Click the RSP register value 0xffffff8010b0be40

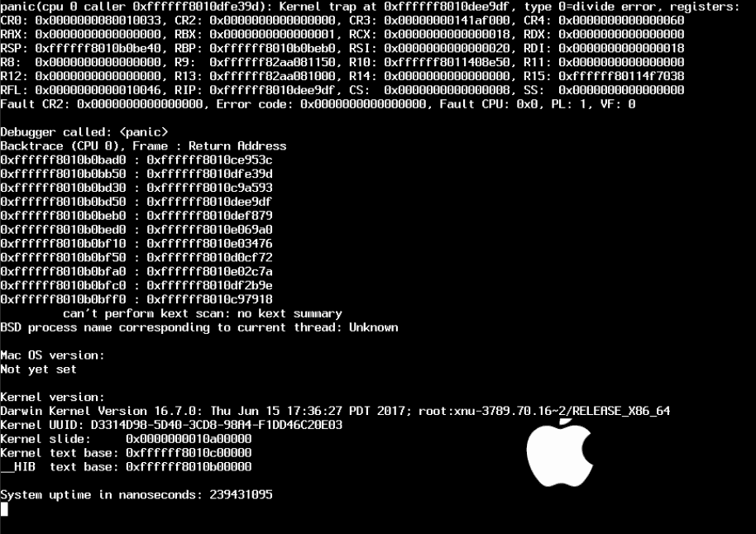pyautogui.click(x=98, y=49)
